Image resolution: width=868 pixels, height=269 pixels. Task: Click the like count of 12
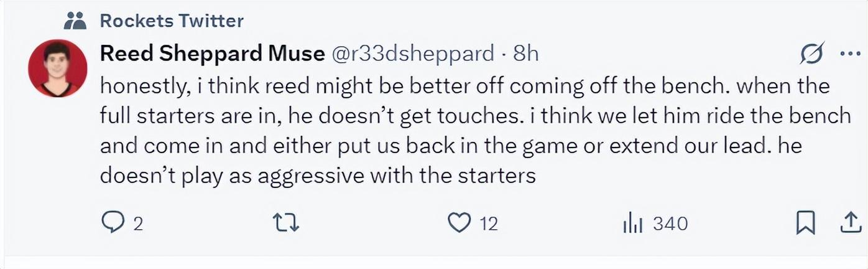pyautogui.click(x=489, y=224)
